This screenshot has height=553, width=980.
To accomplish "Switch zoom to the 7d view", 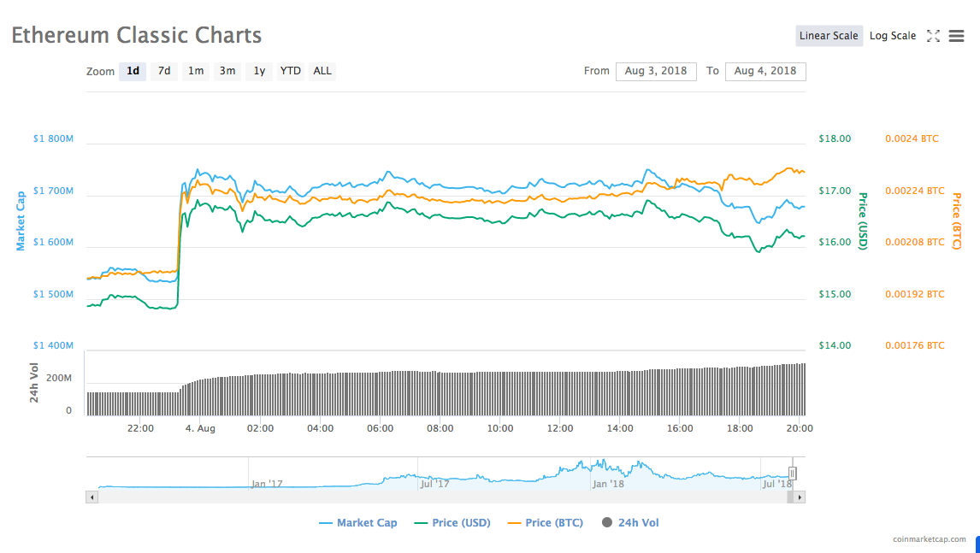I will 163,71.
